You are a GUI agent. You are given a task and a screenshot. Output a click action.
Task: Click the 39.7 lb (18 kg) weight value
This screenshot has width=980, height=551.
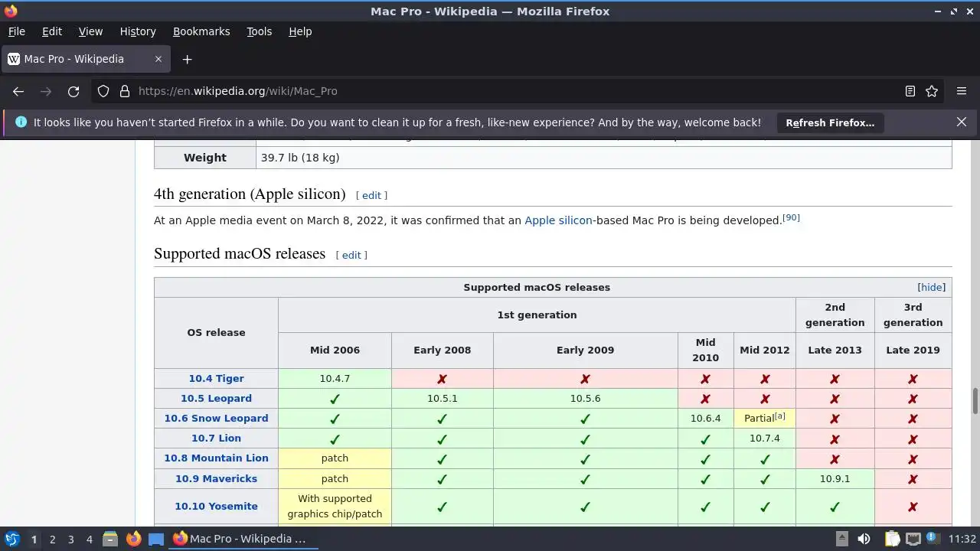coord(300,158)
